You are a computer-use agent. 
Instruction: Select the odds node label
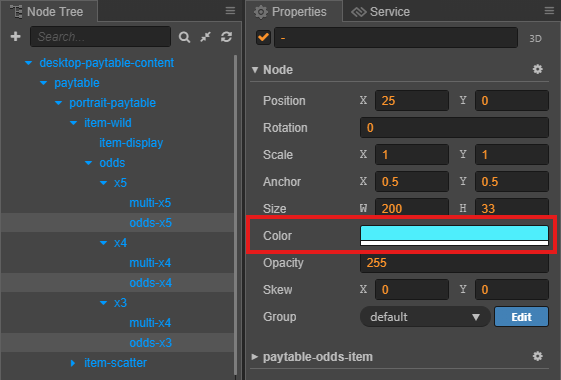[x=112, y=163]
